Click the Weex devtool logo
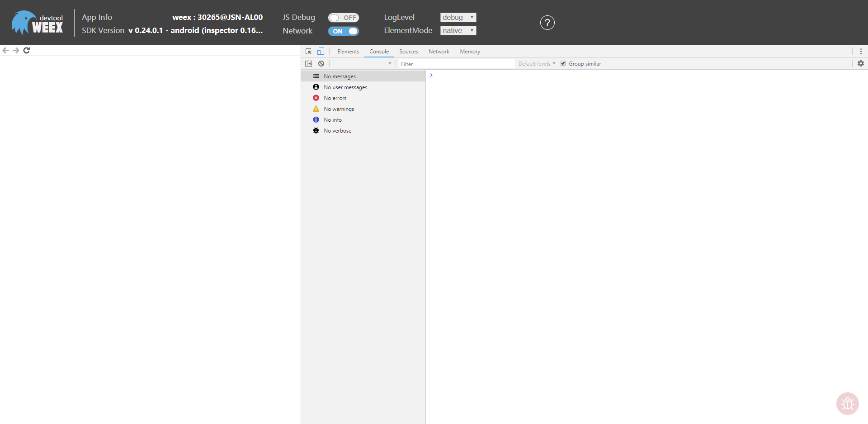The image size is (868, 424). point(38,23)
